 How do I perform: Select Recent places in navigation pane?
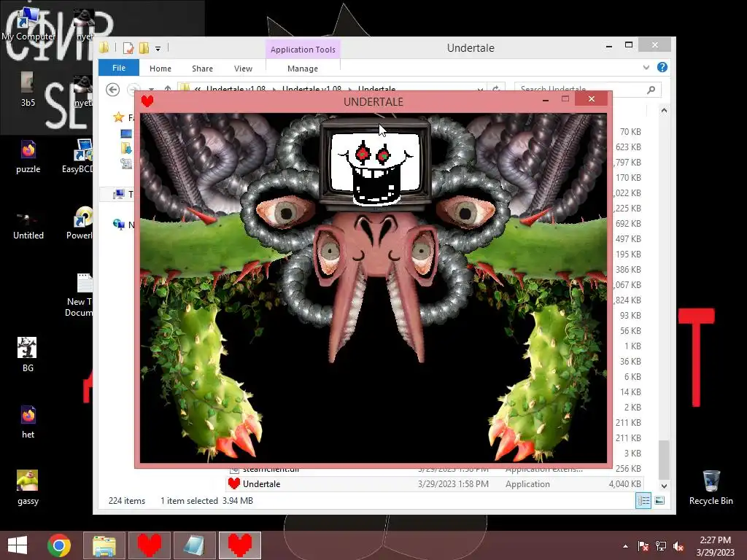[x=126, y=164]
